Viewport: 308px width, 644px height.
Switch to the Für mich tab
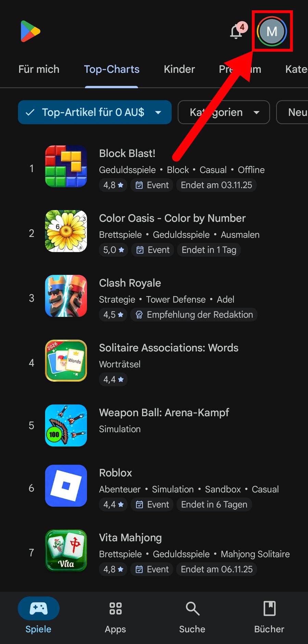(39, 69)
